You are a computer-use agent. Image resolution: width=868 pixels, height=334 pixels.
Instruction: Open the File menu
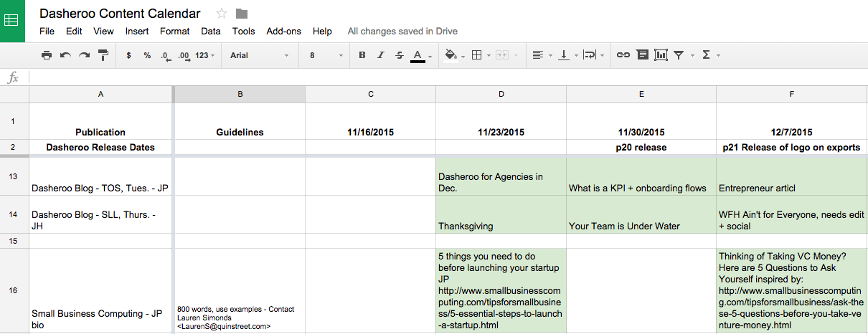tap(47, 32)
